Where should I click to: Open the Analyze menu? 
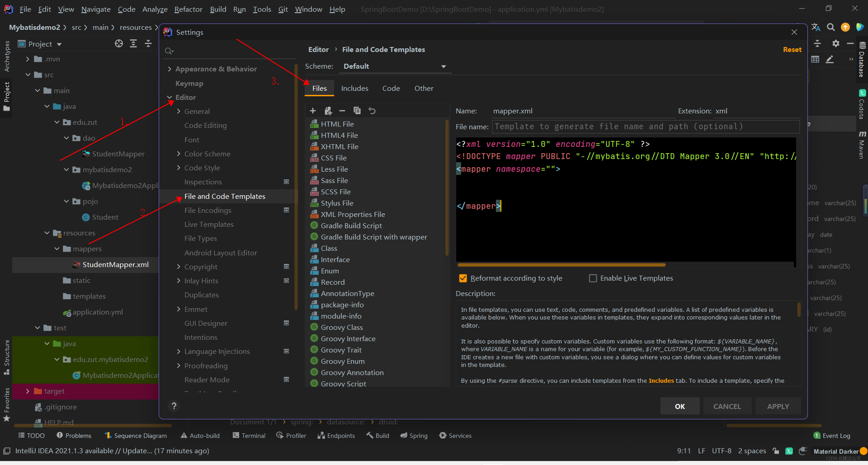pyautogui.click(x=155, y=9)
